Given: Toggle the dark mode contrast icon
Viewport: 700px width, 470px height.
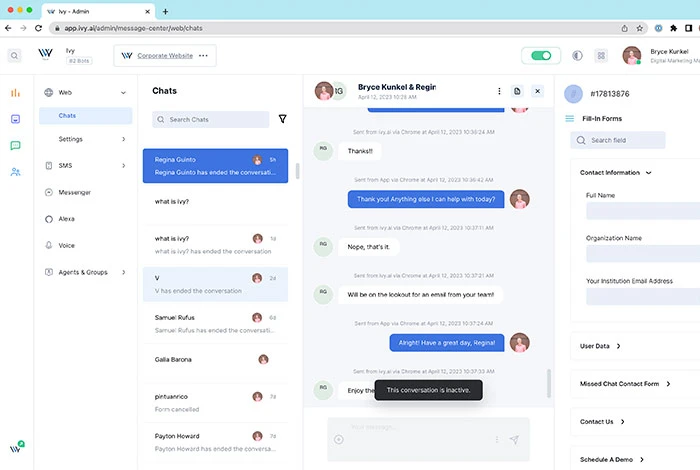Looking at the screenshot, I should click(x=577, y=56).
